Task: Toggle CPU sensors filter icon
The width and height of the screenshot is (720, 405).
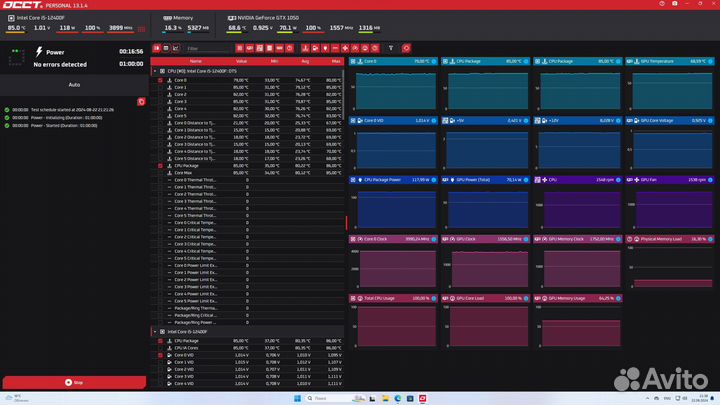Action: [240, 48]
